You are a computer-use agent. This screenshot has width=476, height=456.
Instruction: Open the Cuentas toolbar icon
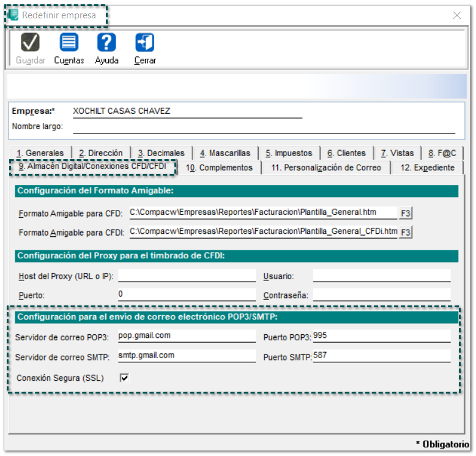(x=69, y=43)
